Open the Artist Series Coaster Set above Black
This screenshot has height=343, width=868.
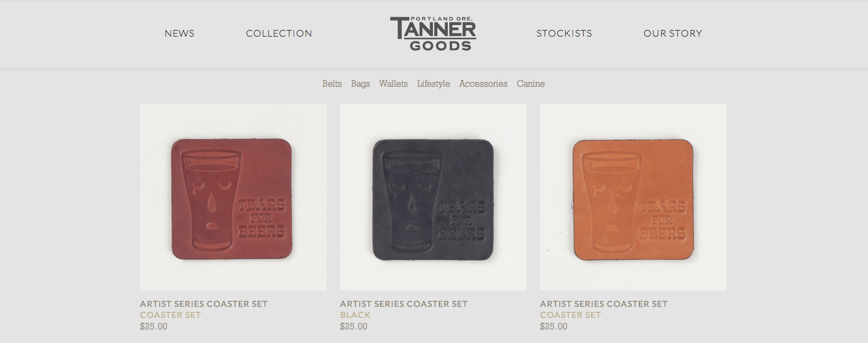[404, 304]
